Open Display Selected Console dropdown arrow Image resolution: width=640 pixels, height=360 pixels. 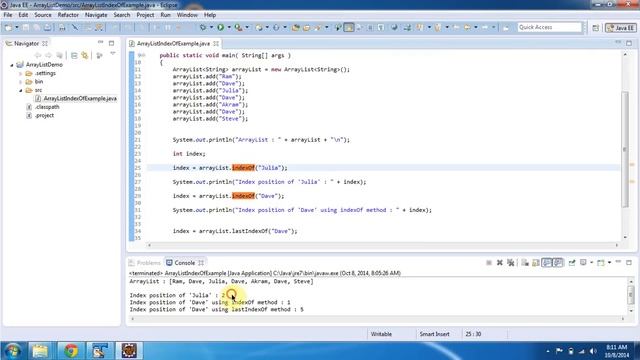(x=591, y=263)
